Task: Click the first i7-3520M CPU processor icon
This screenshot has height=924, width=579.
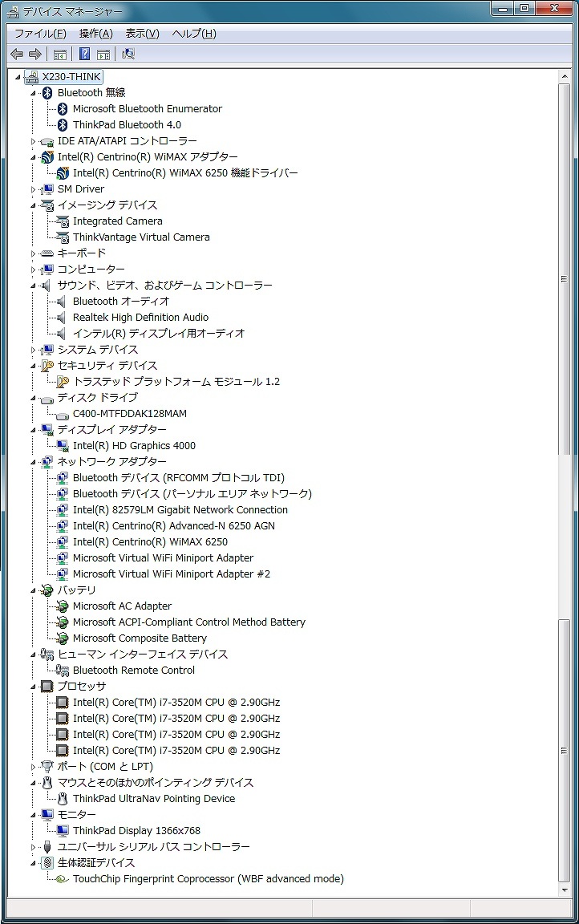Action: pos(62,703)
